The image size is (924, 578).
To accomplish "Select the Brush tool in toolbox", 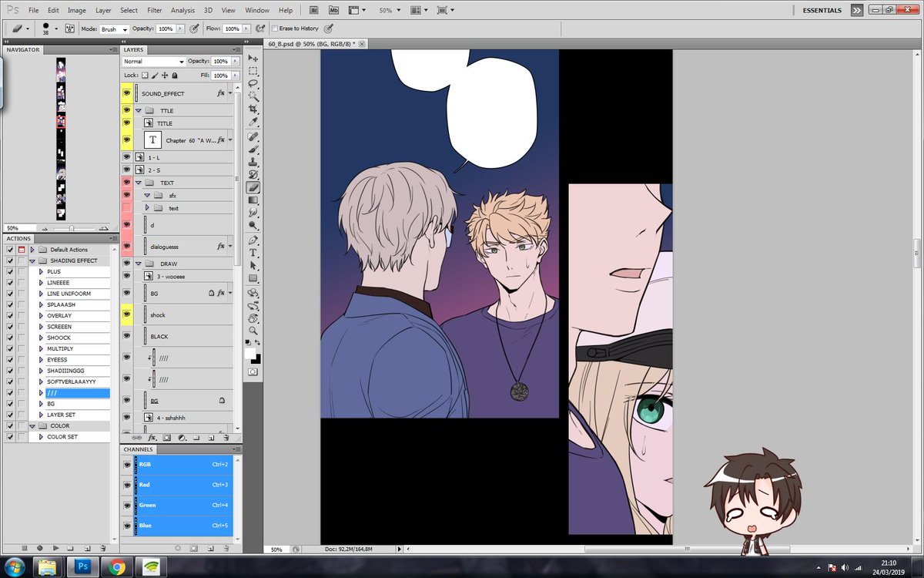I will [253, 150].
